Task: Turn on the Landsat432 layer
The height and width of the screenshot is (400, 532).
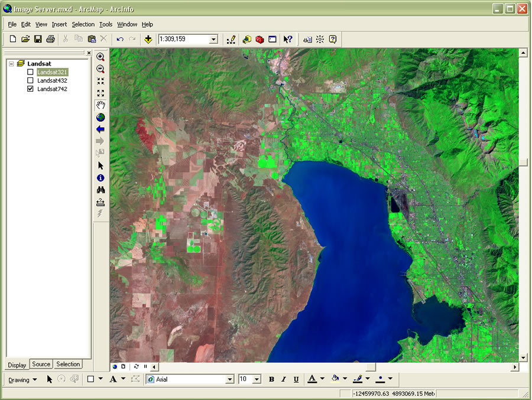Action: (30, 80)
